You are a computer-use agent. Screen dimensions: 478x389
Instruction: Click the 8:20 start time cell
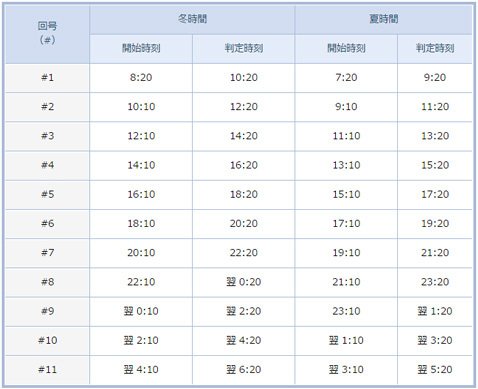point(141,78)
